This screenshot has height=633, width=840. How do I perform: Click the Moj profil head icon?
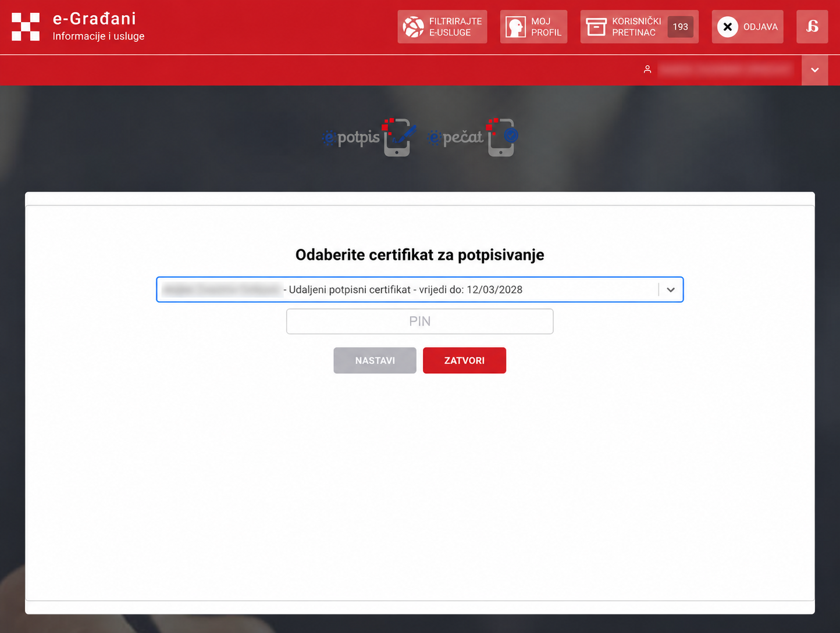click(x=515, y=27)
